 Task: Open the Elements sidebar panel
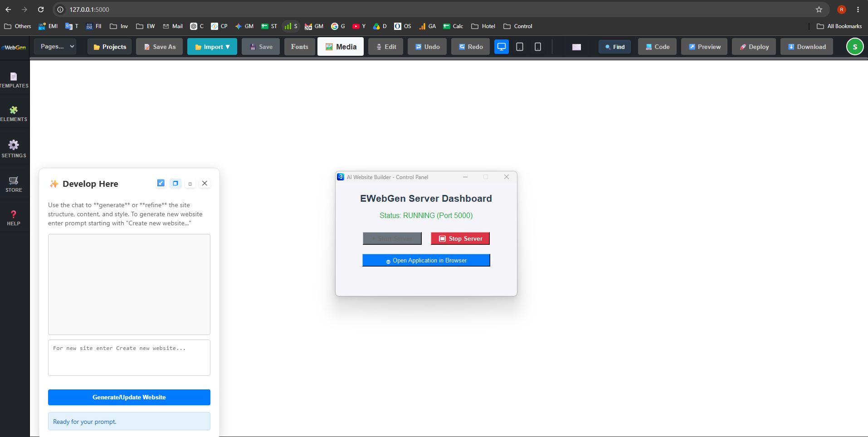coord(14,114)
